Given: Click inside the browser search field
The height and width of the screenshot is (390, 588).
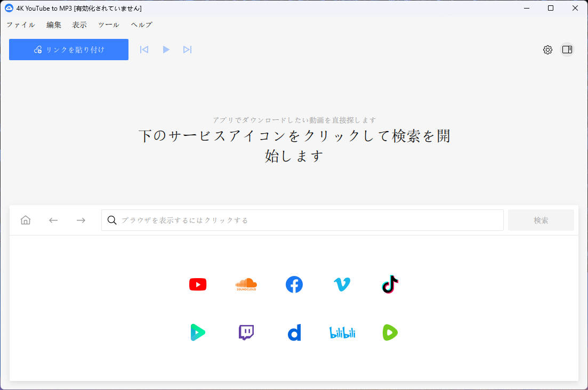Looking at the screenshot, I should pyautogui.click(x=302, y=220).
